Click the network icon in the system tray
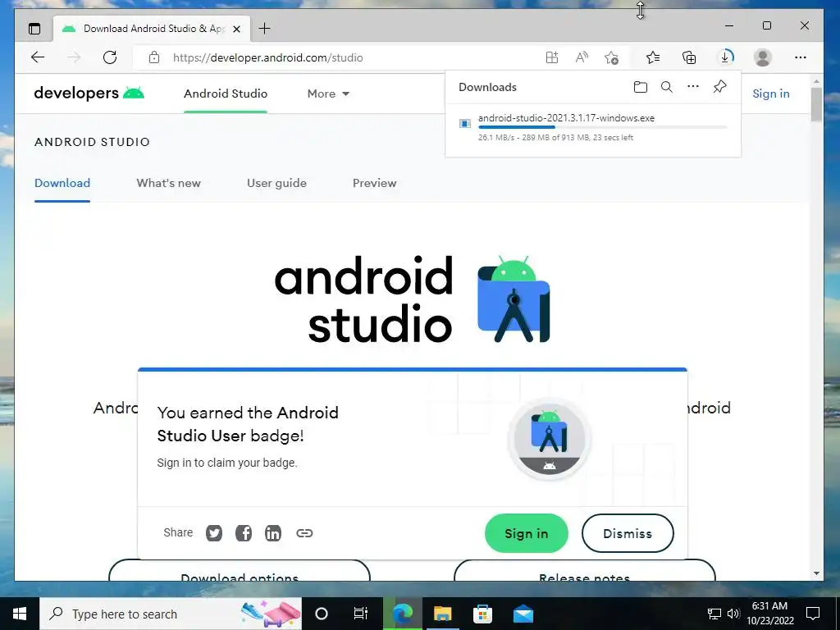840x630 pixels. 714,614
